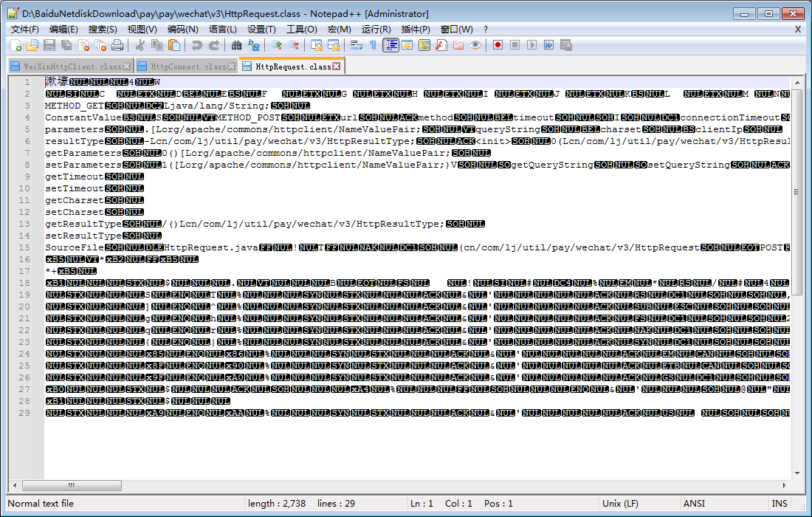The width and height of the screenshot is (812, 517).
Task: Run macro multiple times icon
Action: point(549,46)
